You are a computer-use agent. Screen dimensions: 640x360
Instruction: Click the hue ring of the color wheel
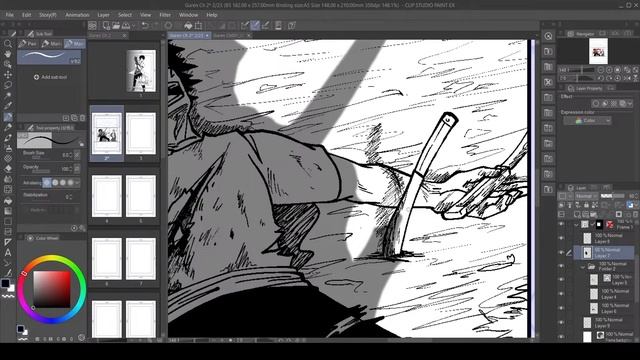[x=52, y=258]
